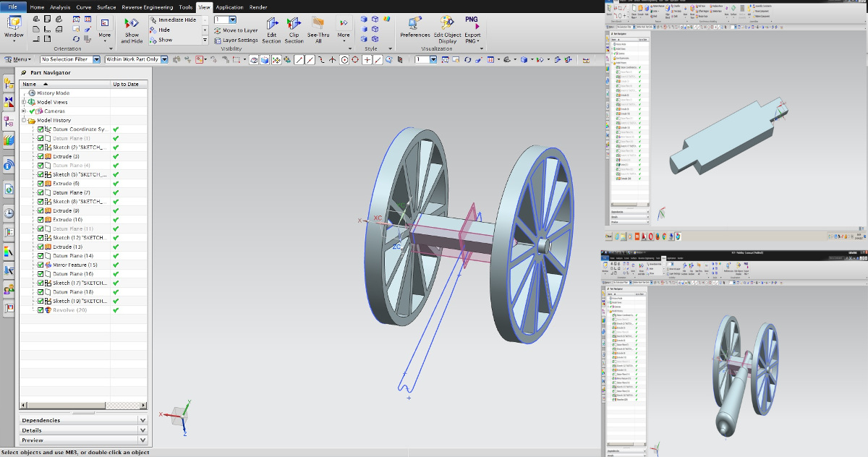This screenshot has width=868, height=457.
Task: Toggle the Datum Plane (18) checkbox
Action: (x=41, y=292)
